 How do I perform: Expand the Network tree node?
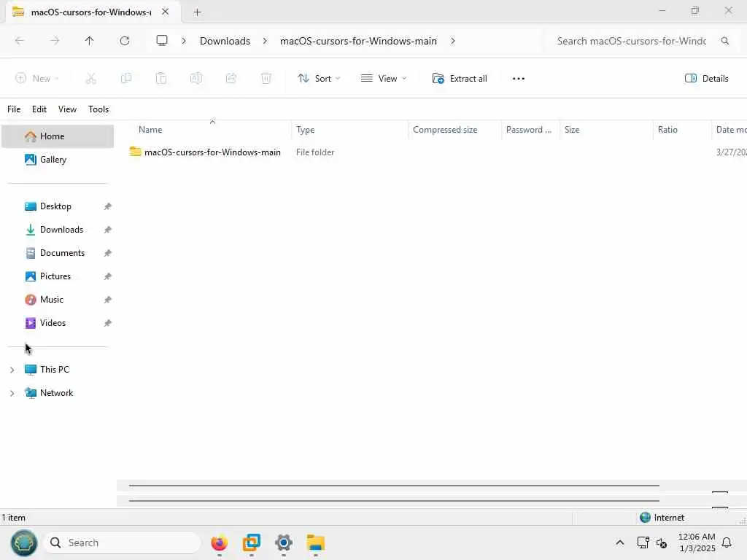point(12,393)
